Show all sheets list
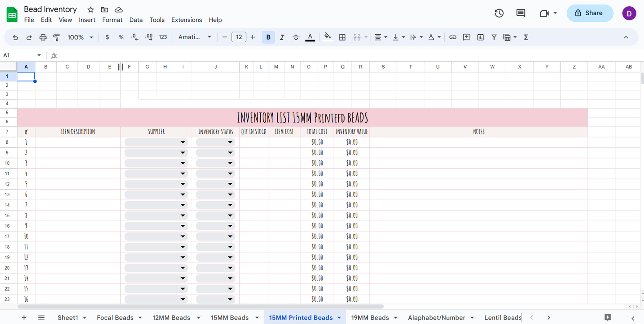 tap(41, 317)
